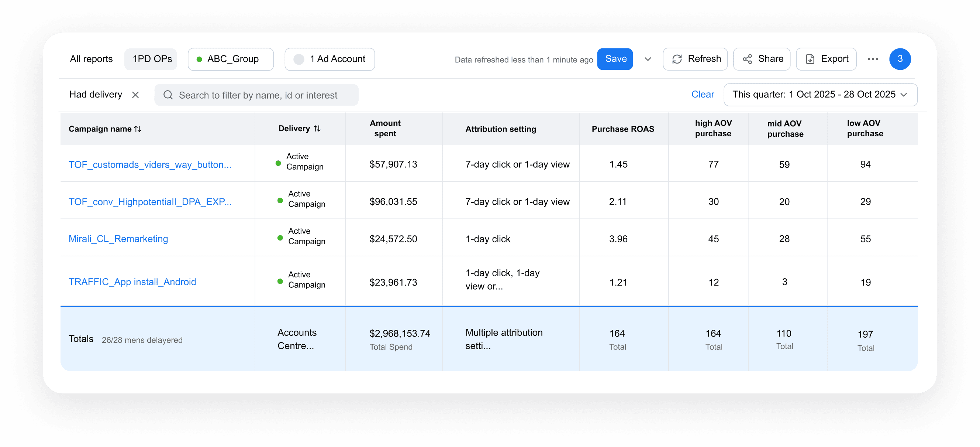Click the Clear filters link

pos(702,95)
